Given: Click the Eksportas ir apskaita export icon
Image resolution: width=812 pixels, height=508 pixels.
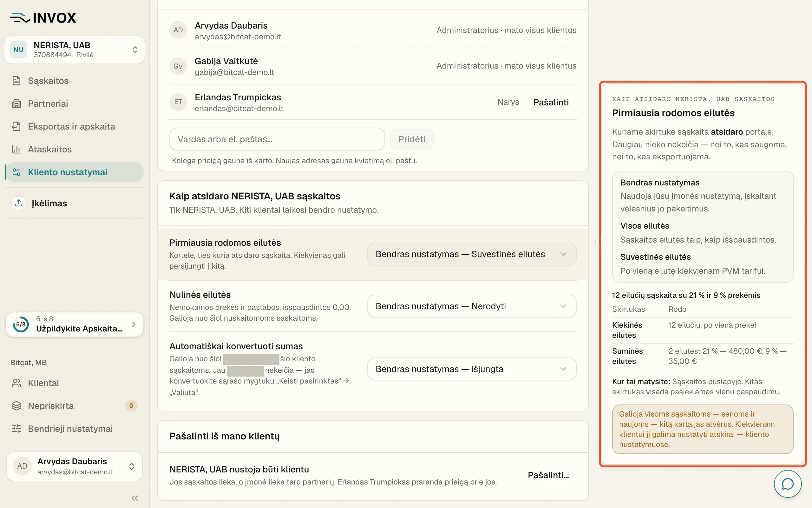Looking at the screenshot, I should tap(16, 126).
